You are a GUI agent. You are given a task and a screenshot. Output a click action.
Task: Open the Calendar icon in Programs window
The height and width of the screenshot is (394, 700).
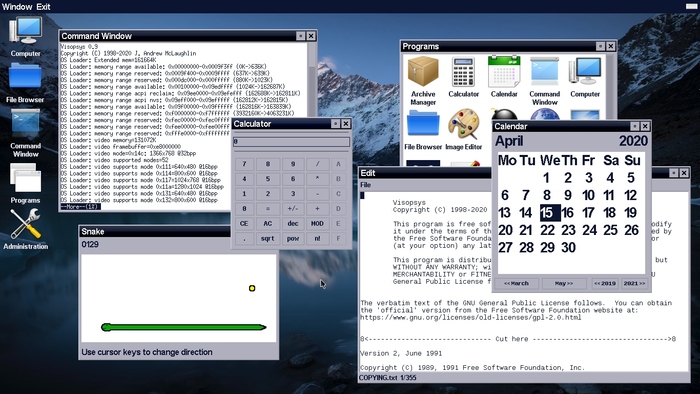(504, 77)
